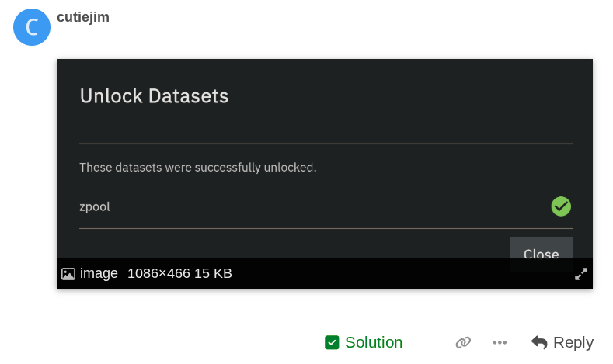Open the cutiejim username profile link

pos(83,17)
